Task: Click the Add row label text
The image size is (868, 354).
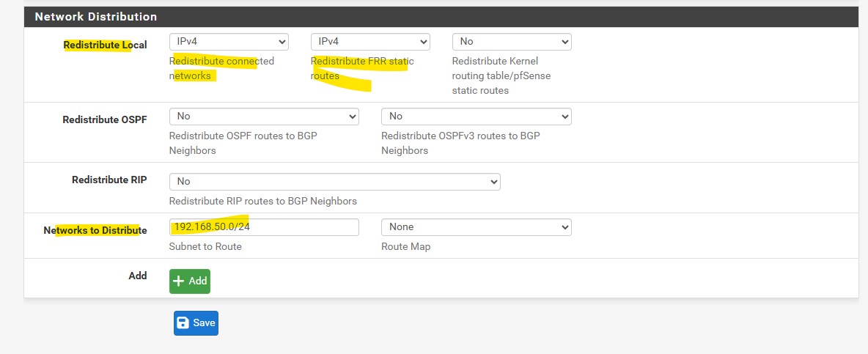Action: (138, 276)
